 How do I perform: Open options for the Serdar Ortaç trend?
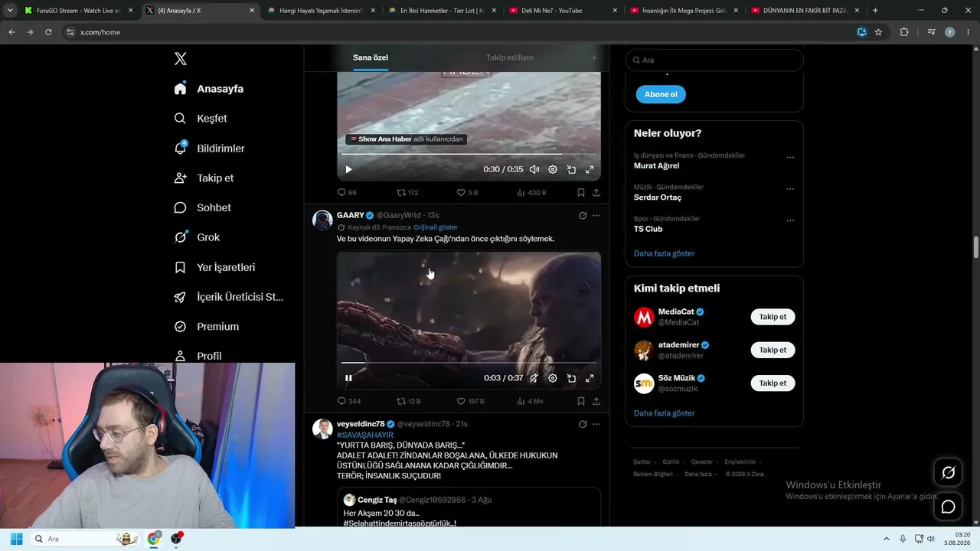(790, 189)
